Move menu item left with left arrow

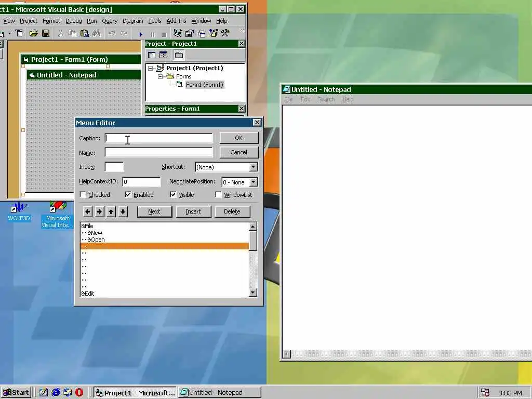coord(87,212)
